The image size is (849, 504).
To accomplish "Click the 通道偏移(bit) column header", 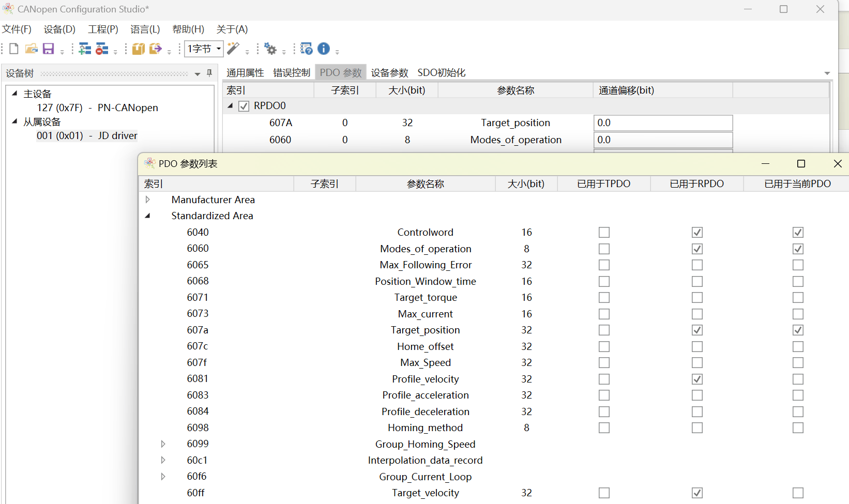I will coord(663,90).
